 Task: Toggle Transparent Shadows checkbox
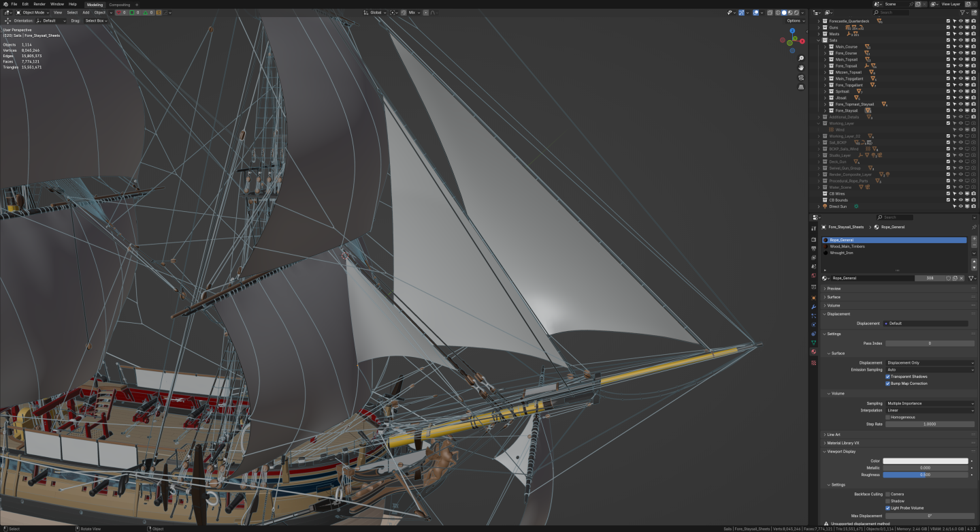(887, 376)
